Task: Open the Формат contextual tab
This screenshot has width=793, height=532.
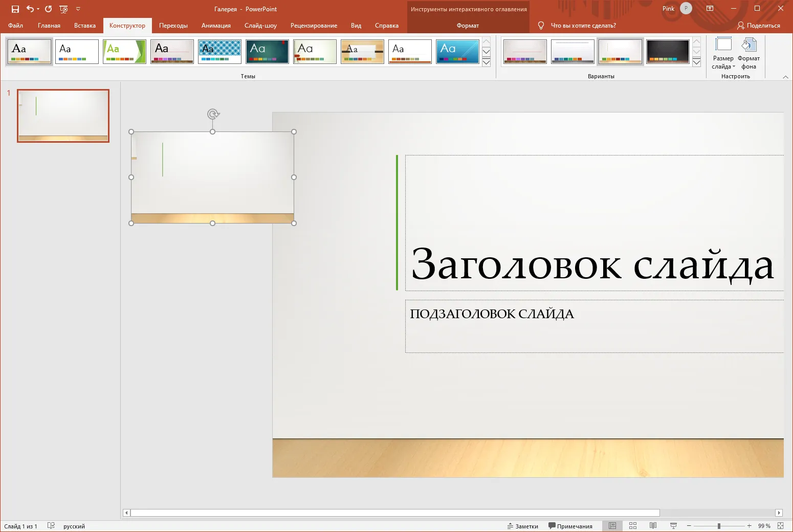Action: (x=468, y=26)
